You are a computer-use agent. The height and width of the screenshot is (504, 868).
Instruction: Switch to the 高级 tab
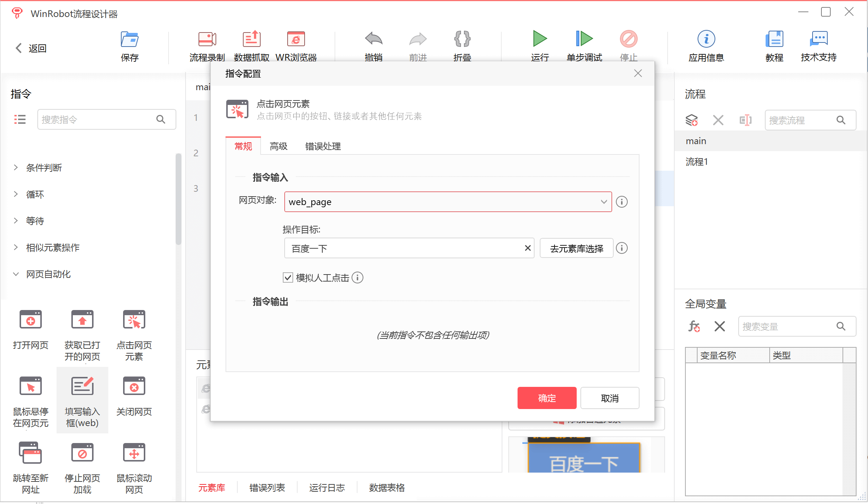coord(278,146)
